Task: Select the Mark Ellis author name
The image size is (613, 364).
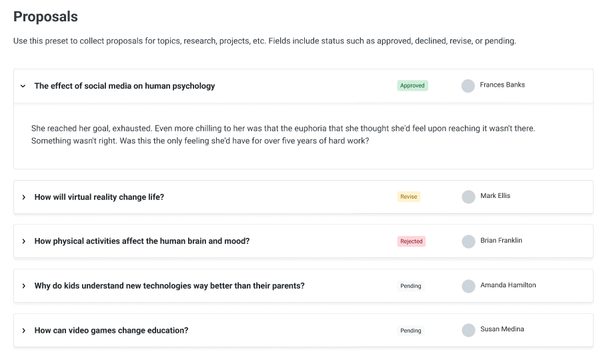Action: [496, 196]
